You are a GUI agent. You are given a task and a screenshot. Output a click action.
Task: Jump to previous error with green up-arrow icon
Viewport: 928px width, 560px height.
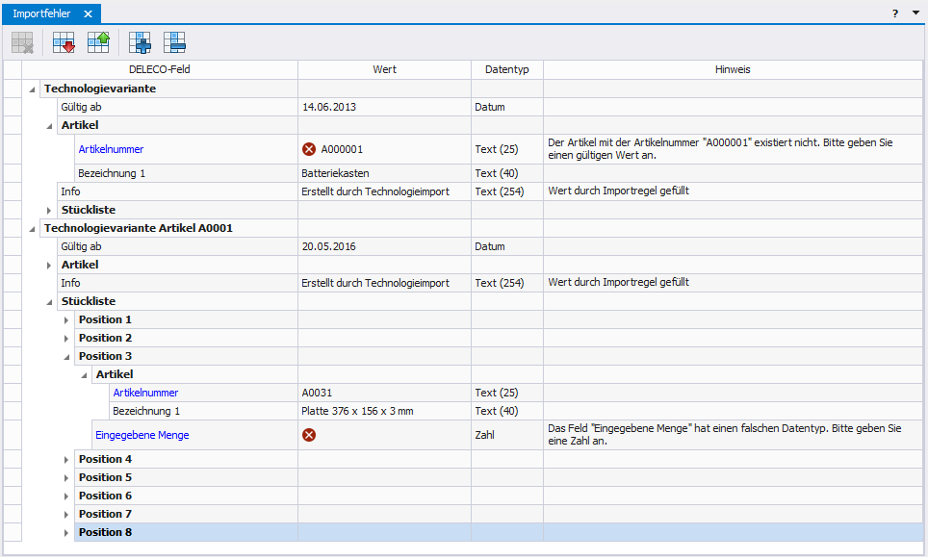[98, 41]
